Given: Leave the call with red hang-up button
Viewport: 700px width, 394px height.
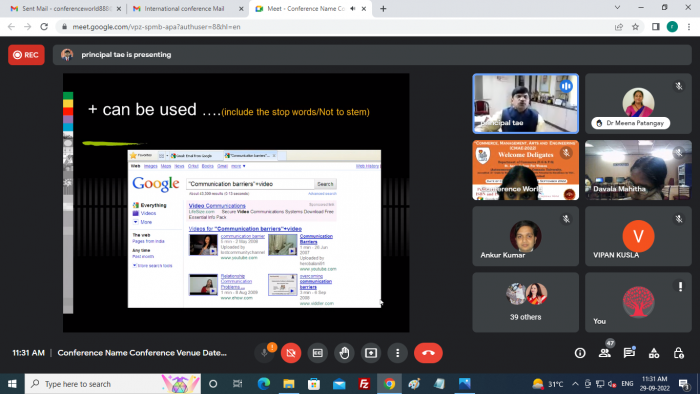Looking at the screenshot, I should 428,353.
